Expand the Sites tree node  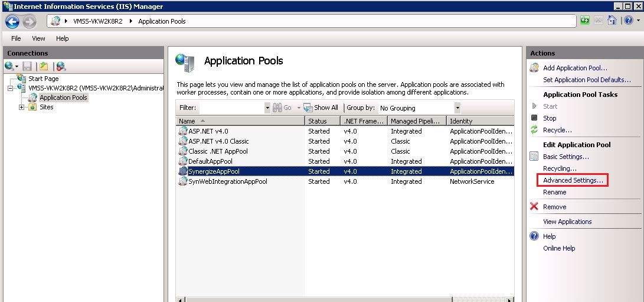point(21,107)
